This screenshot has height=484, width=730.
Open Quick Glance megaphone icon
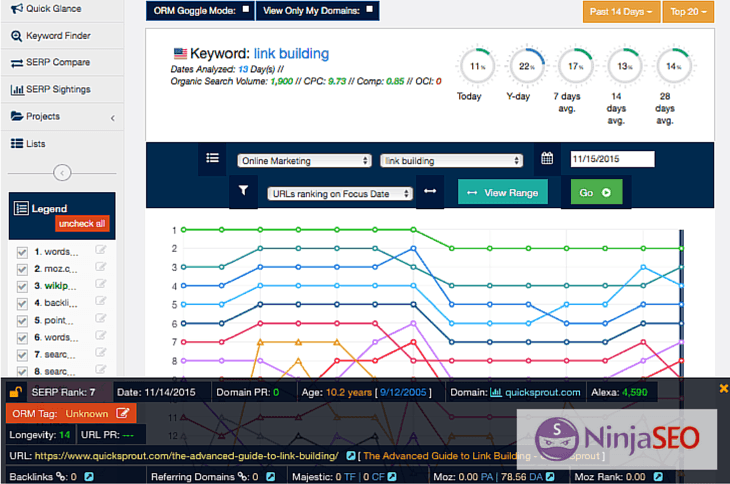(x=17, y=8)
